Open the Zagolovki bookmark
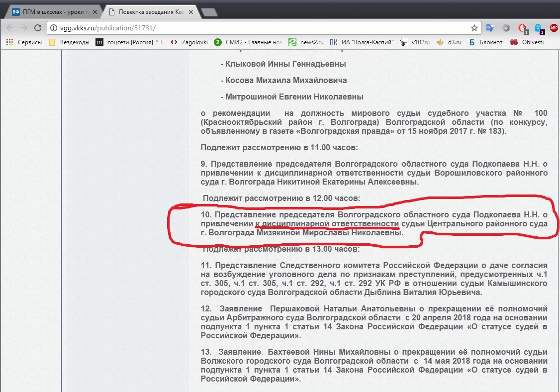Image resolution: width=560 pixels, height=392 pixels. coord(189,42)
